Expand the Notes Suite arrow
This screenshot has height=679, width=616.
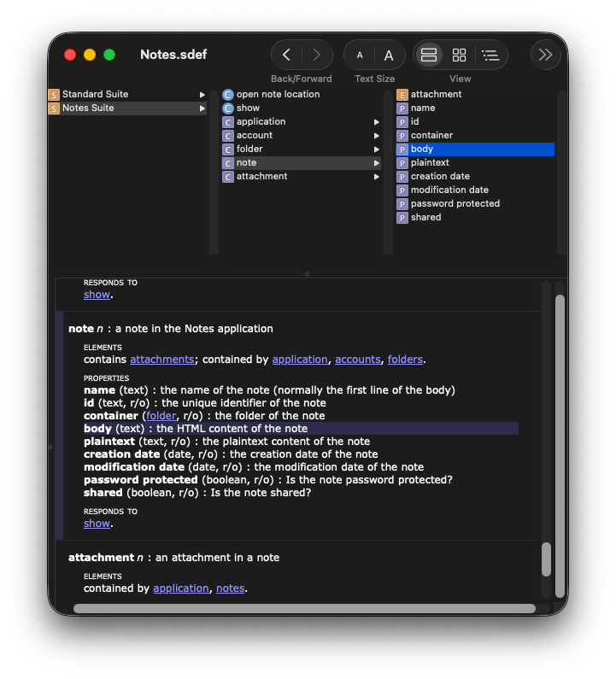pos(202,108)
